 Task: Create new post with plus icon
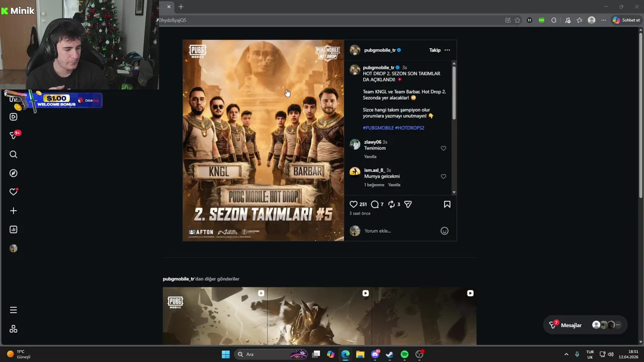point(14,211)
